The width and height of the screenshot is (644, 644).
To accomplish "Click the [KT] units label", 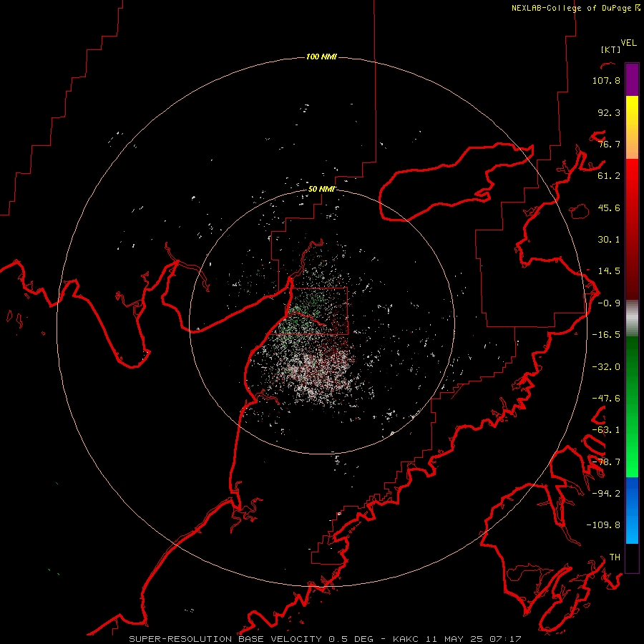I will coord(610,49).
